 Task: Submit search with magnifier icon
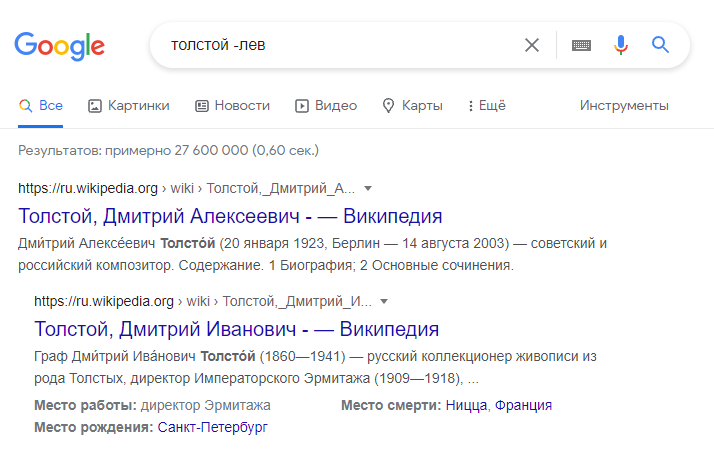pos(660,45)
